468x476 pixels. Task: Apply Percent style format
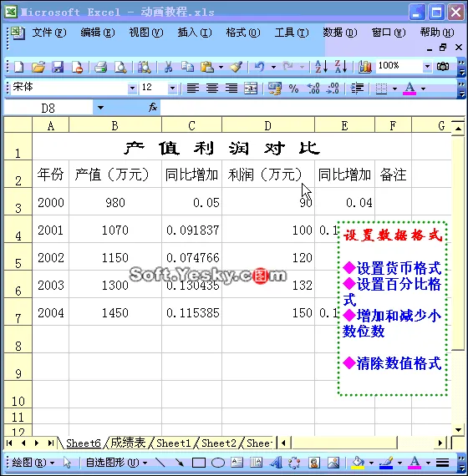click(293, 89)
